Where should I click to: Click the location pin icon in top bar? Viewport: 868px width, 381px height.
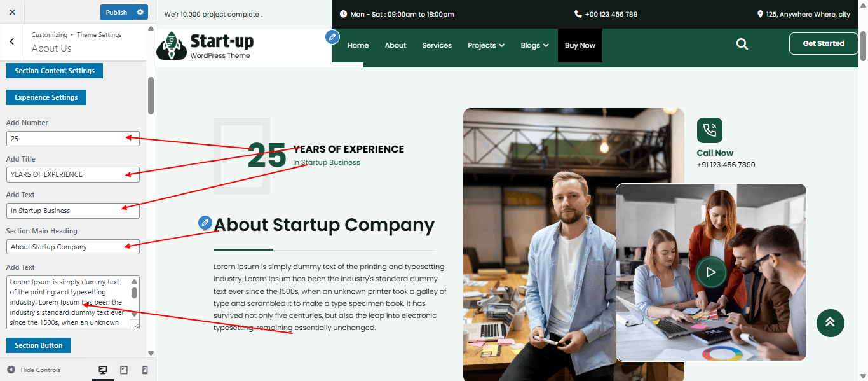click(760, 13)
